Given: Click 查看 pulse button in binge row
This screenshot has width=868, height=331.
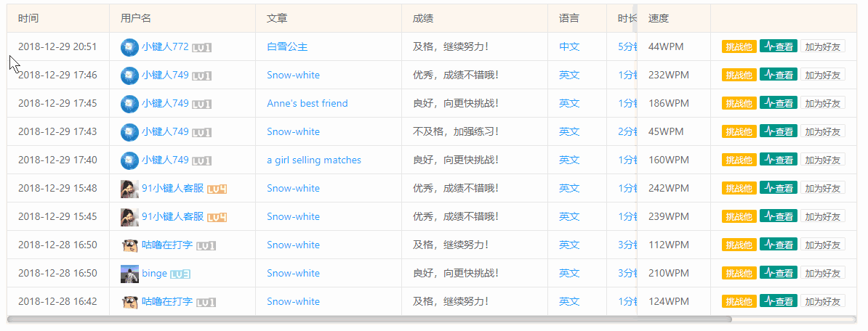Looking at the screenshot, I should pos(779,273).
